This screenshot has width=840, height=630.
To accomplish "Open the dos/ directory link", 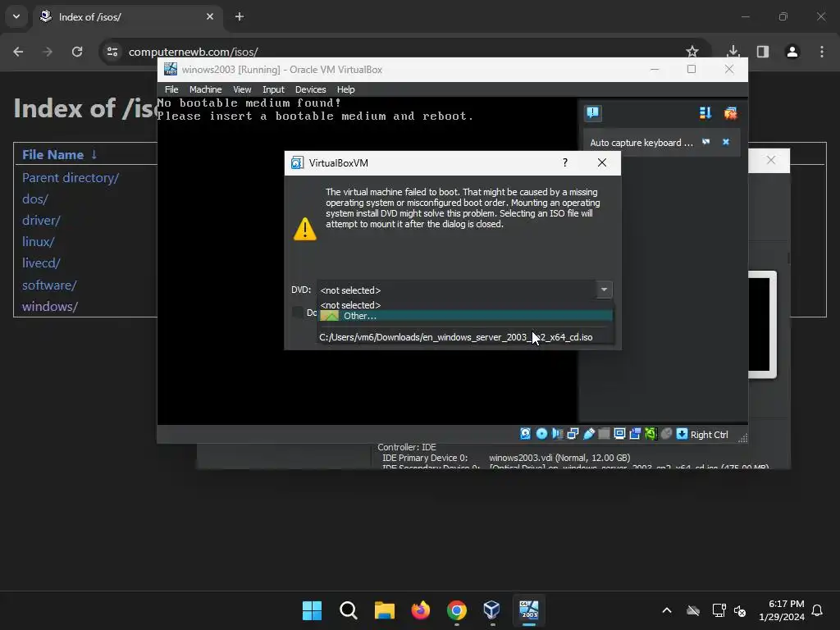I will 34,199.
